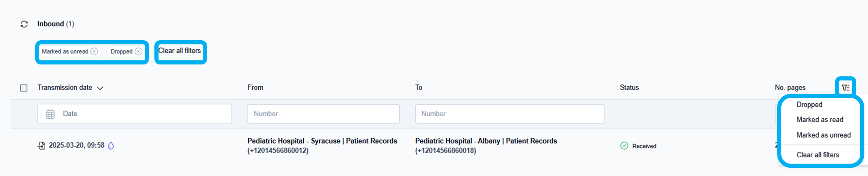This screenshot has width=868, height=176.
Task: Choose 'Marked as unread' in filter dropdown menu
Action: click(x=823, y=135)
